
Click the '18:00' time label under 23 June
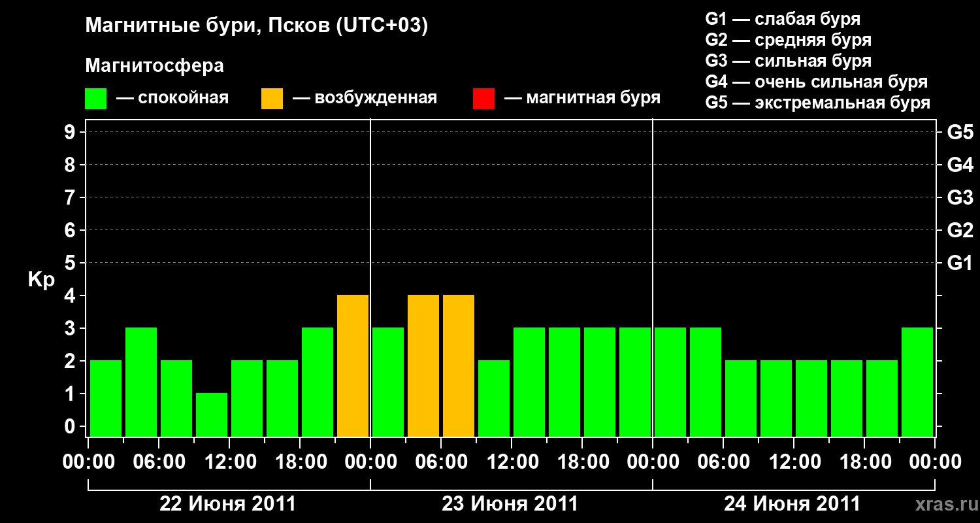[x=582, y=462]
